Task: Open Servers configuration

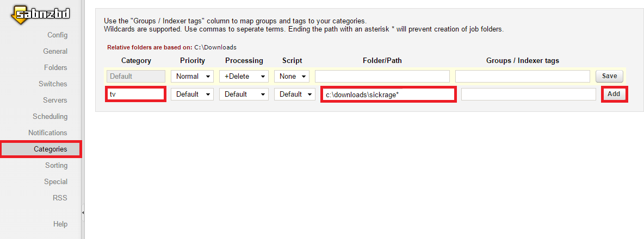Action: point(55,100)
